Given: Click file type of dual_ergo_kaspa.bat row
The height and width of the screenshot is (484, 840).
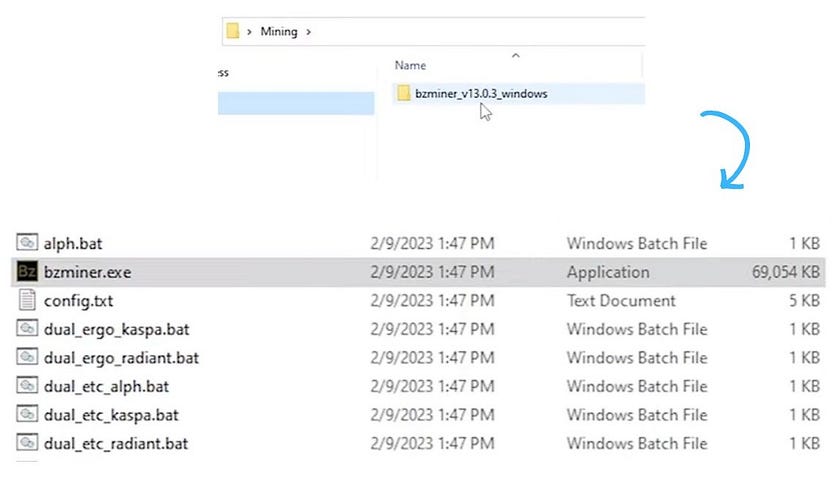Looking at the screenshot, I should tap(637, 330).
